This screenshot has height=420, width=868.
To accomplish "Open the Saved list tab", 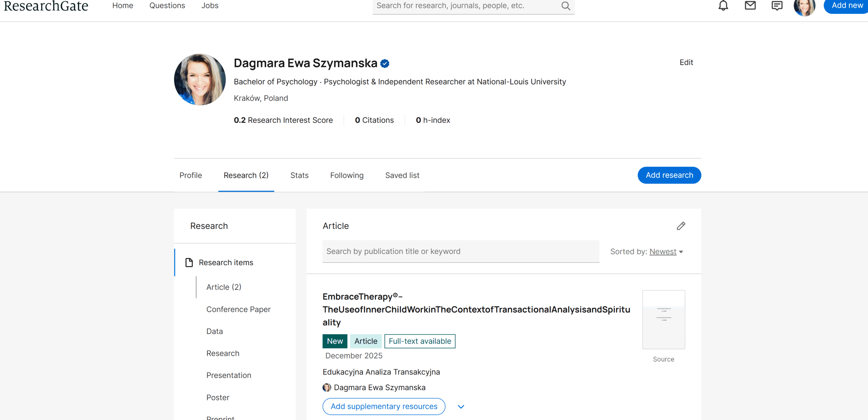I will [402, 175].
